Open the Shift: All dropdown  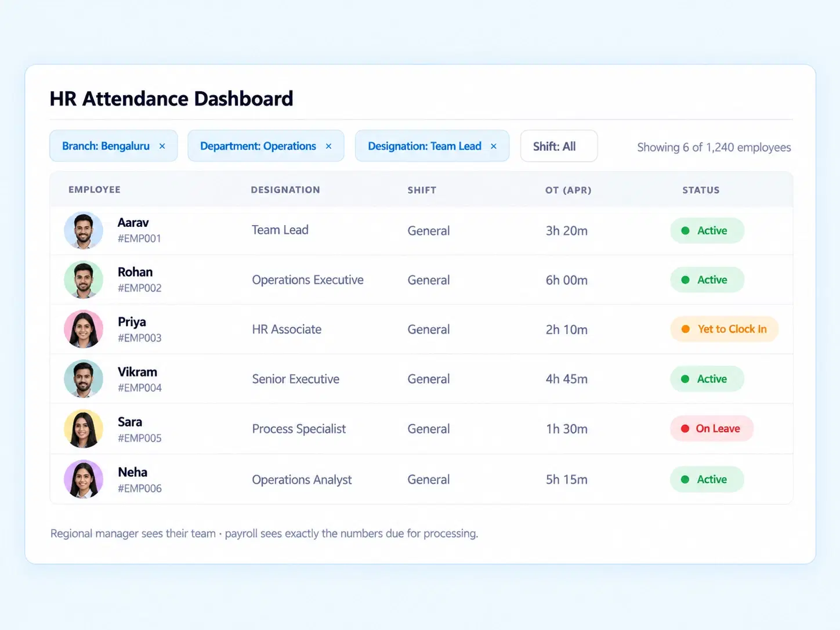(559, 146)
